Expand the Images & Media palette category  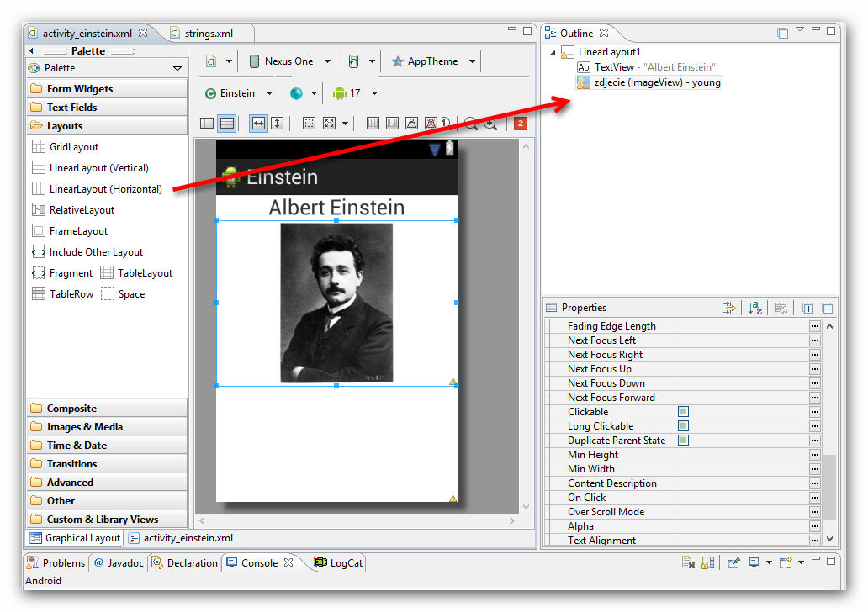click(x=107, y=426)
